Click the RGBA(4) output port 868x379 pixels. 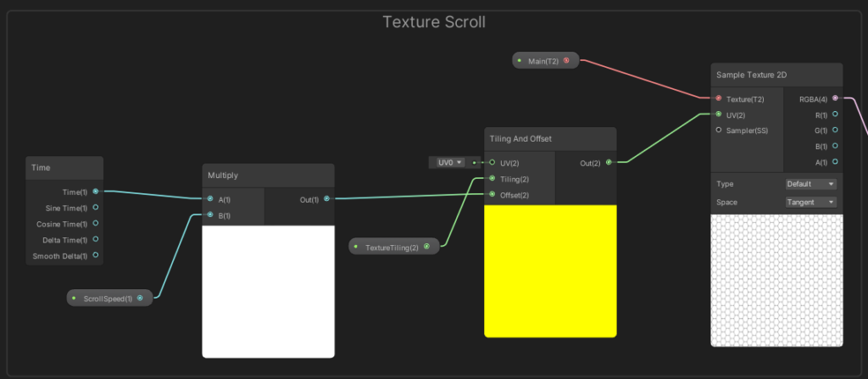[x=835, y=98]
